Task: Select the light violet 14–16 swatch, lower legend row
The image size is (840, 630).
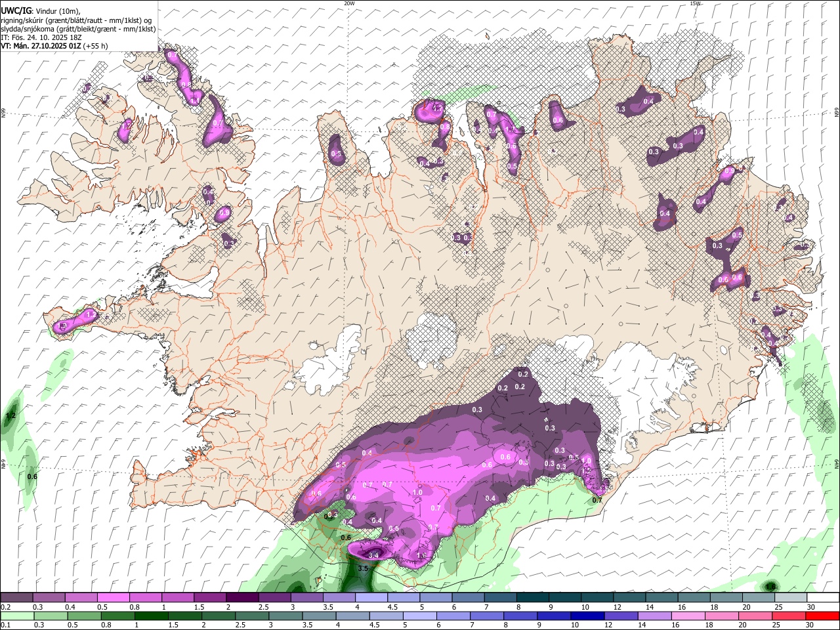Action: point(654,616)
